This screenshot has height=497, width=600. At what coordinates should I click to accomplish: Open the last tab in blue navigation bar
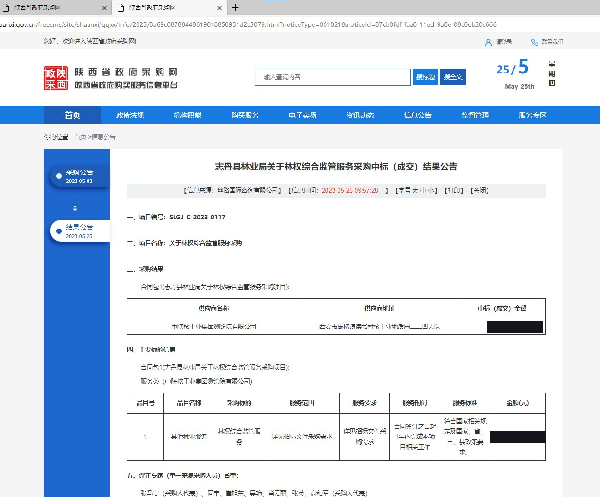531,115
